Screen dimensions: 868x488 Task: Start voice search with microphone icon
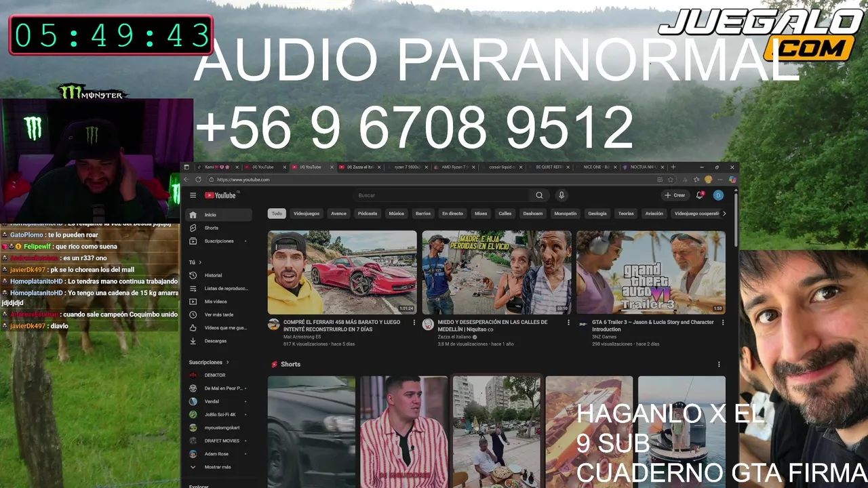pos(561,195)
